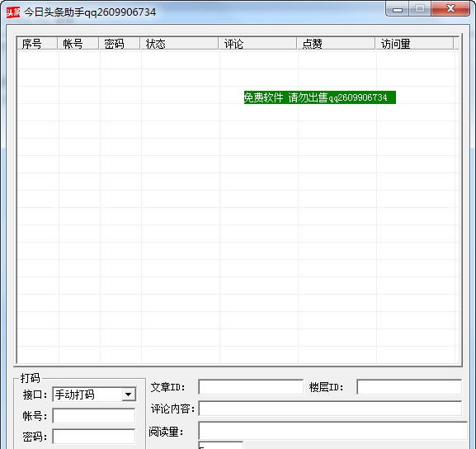Focus the 阅读量 input field
The height and width of the screenshot is (449, 476).
[x=332, y=431]
